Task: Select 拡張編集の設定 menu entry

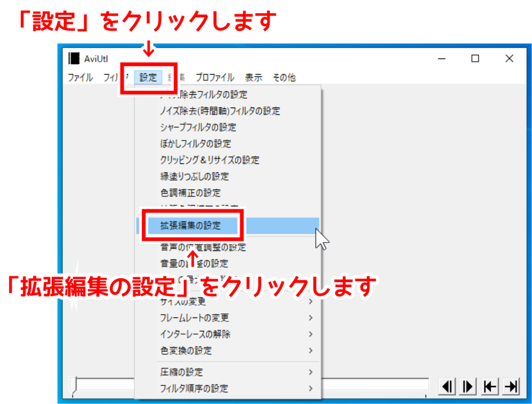Action: [x=228, y=226]
